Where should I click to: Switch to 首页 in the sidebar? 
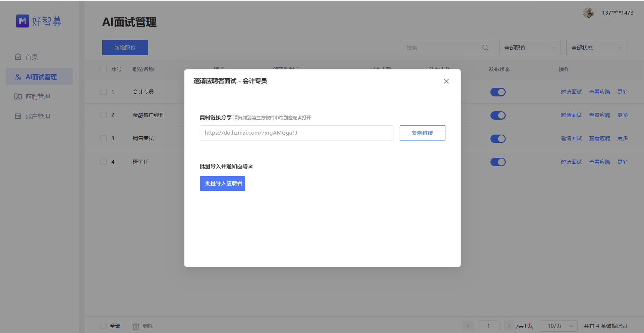click(31, 57)
